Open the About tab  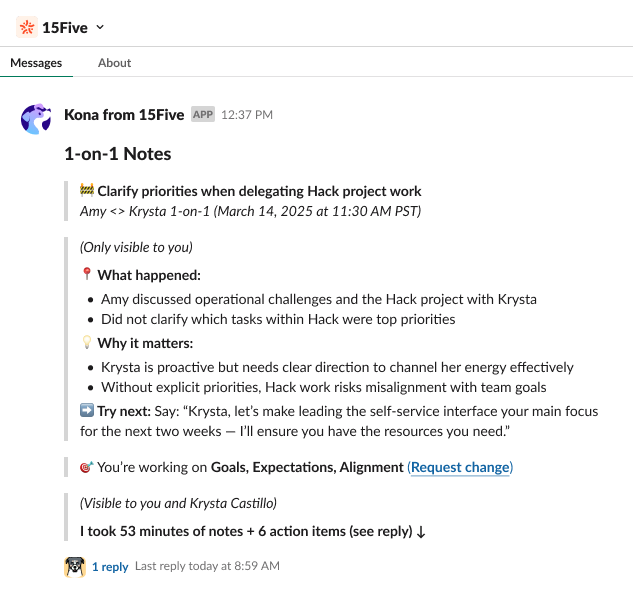114,63
